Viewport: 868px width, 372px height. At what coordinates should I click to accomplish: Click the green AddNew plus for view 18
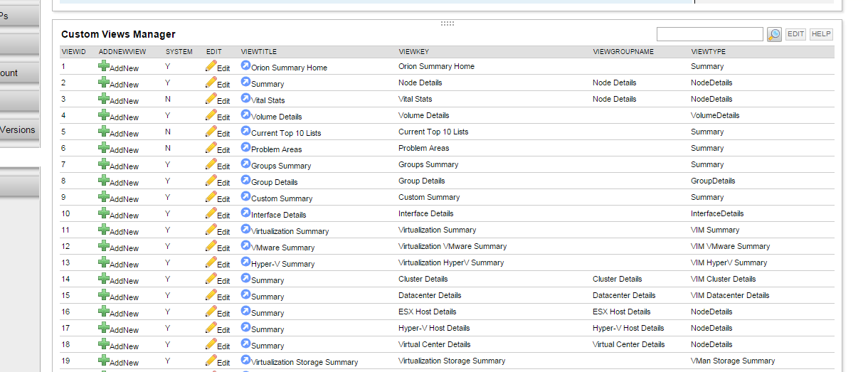click(104, 344)
